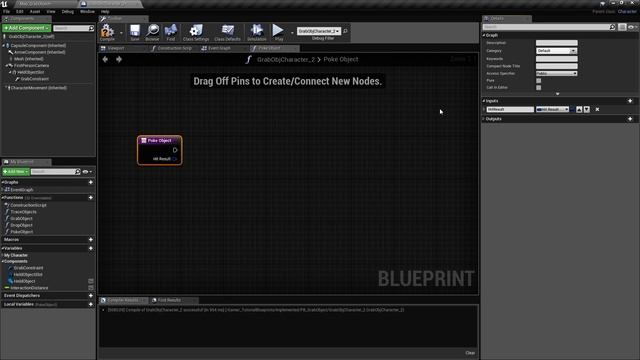Switch to the Construction Script tab
640x360 pixels.
click(175, 48)
